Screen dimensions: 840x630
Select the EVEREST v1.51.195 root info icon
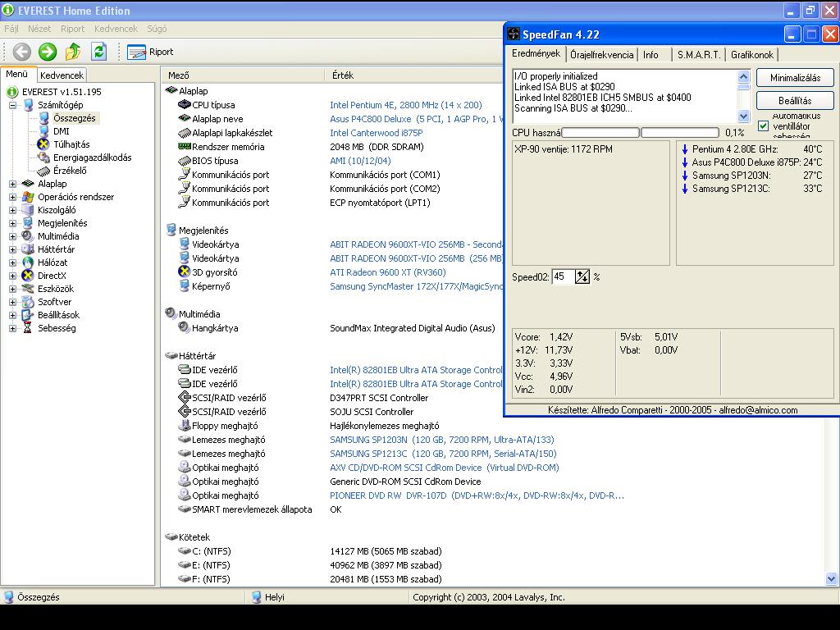click(12, 92)
